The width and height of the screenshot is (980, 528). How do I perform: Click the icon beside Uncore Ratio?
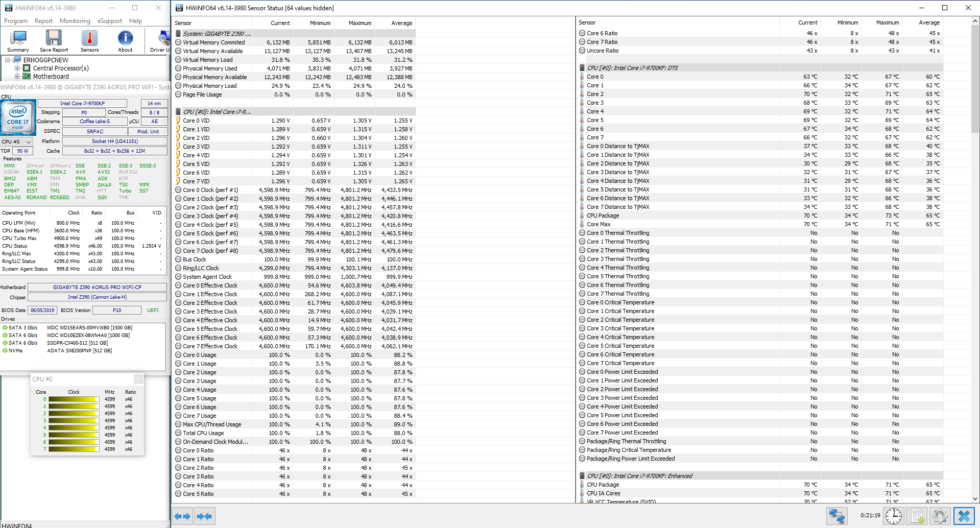[x=582, y=51]
